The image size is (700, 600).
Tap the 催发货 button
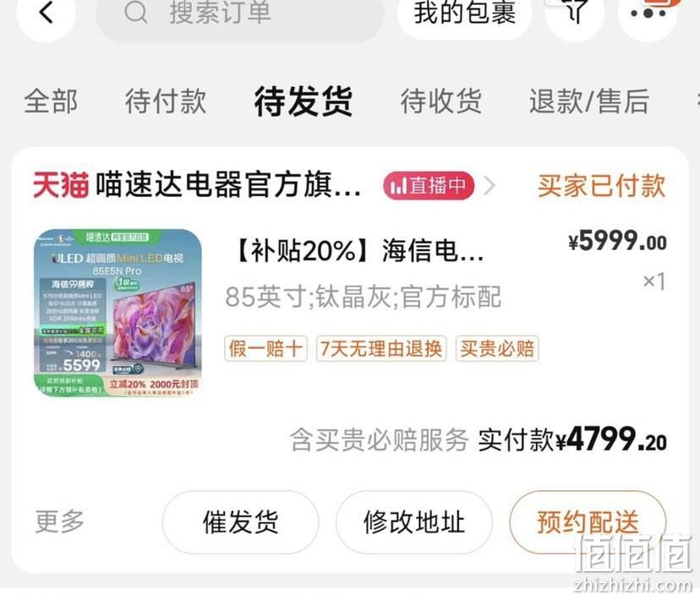coord(240,522)
